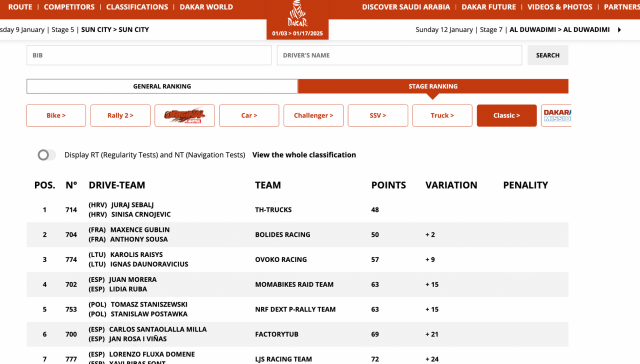The width and height of the screenshot is (640, 364).
Task: Open Videos & Photos menu
Action: [x=560, y=7]
